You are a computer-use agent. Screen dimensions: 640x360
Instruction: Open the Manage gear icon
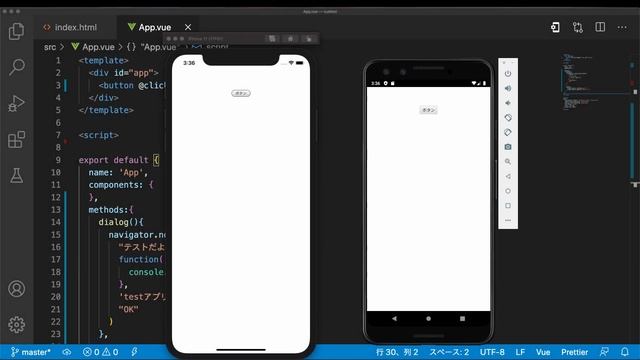(x=16, y=325)
